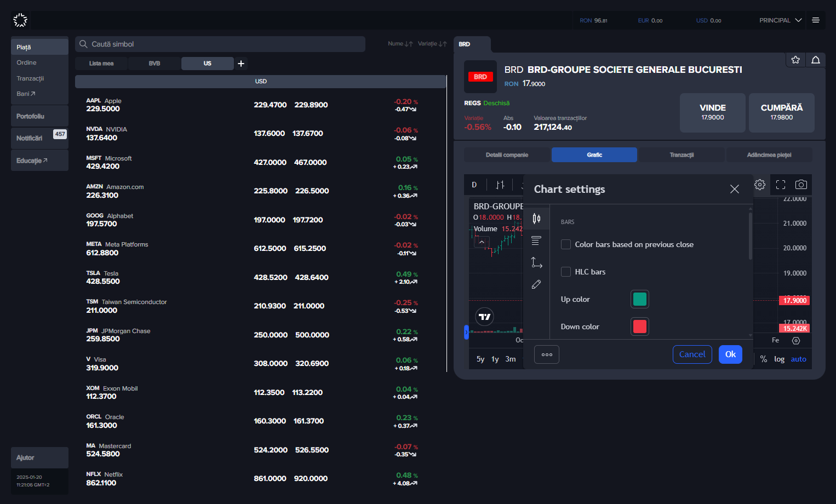Viewport: 836px width, 504px height.
Task: Open the PRINCIPAL account dropdown
Action: [x=780, y=20]
